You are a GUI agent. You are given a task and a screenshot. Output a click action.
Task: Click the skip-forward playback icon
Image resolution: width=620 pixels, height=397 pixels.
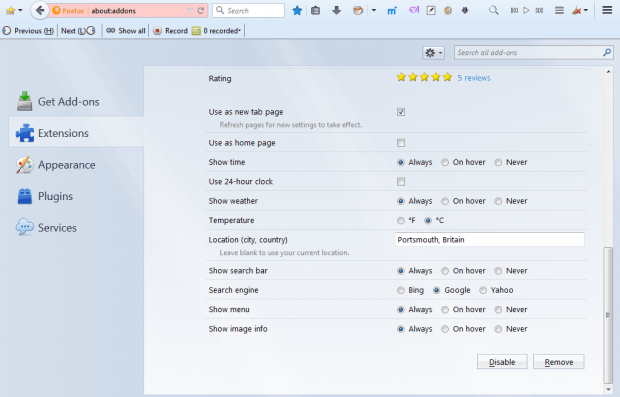[539, 11]
